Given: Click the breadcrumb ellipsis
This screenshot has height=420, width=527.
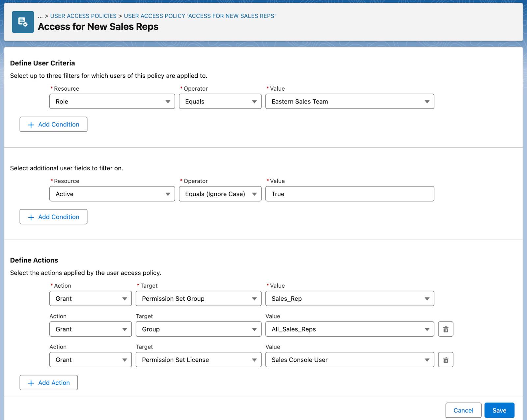Looking at the screenshot, I should click(40, 16).
